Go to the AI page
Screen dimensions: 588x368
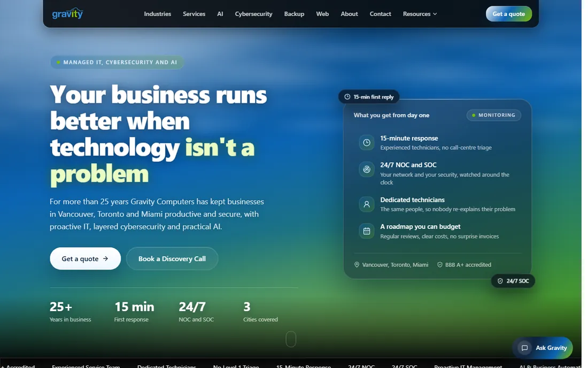click(220, 14)
